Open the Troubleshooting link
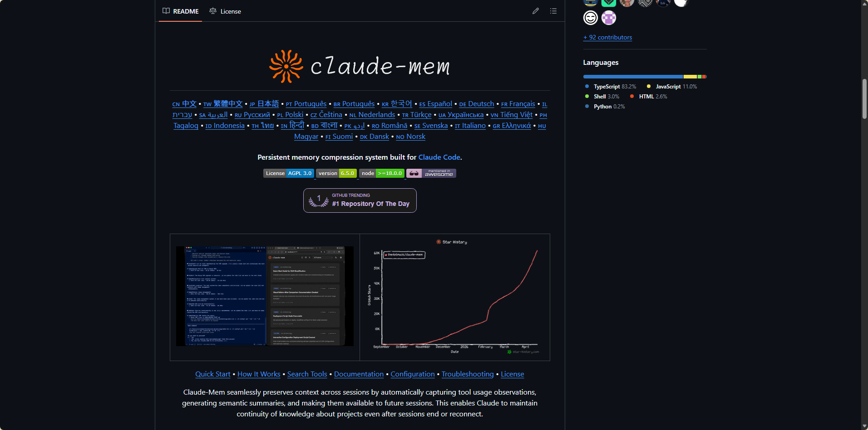Screen dimensions: 868x430 (467, 374)
